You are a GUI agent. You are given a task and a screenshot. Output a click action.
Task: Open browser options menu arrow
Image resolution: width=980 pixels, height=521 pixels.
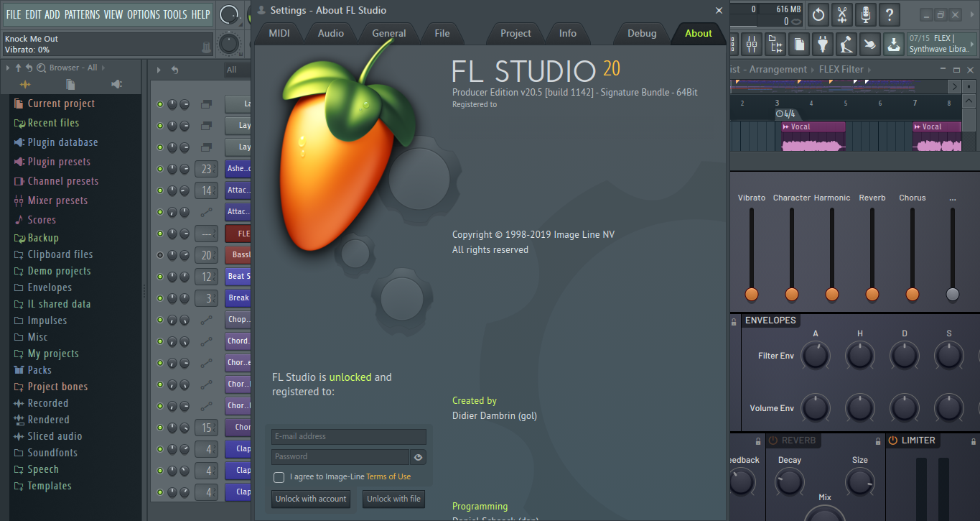8,68
